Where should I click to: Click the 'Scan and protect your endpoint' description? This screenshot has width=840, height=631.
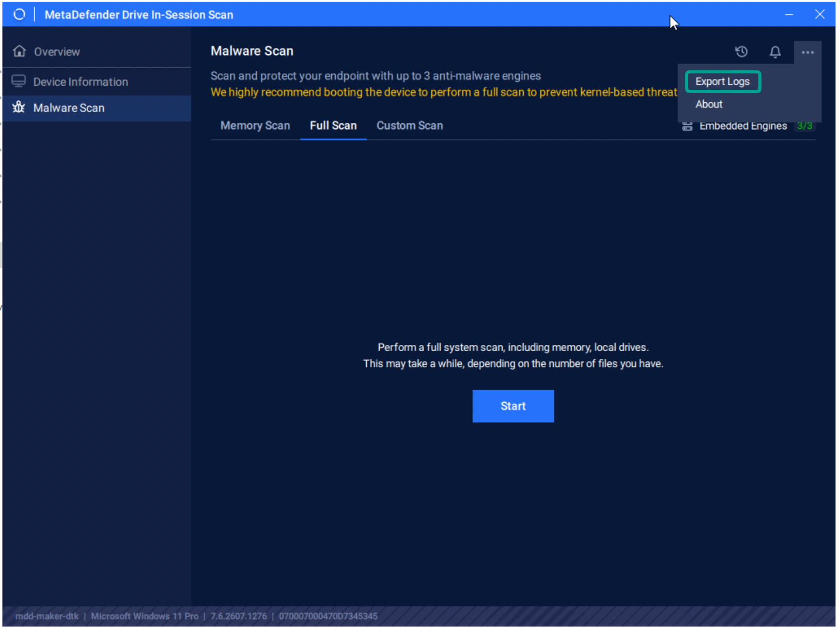click(376, 76)
